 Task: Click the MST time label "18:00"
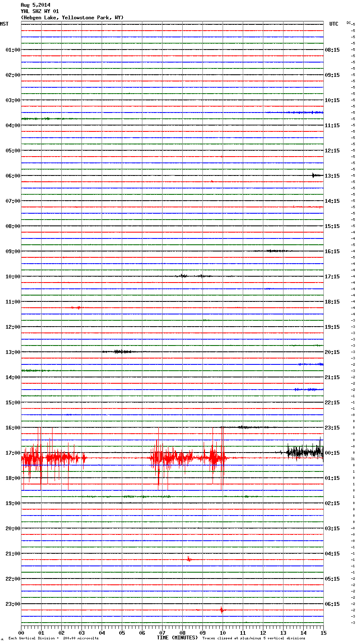pos(13,478)
